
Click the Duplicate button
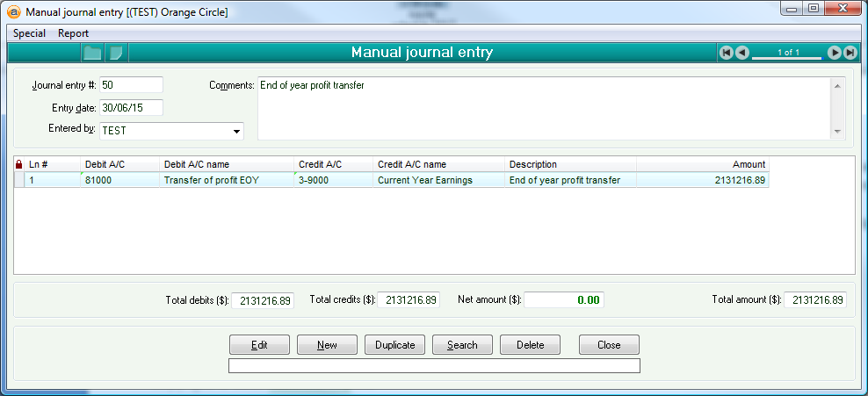pyautogui.click(x=394, y=345)
